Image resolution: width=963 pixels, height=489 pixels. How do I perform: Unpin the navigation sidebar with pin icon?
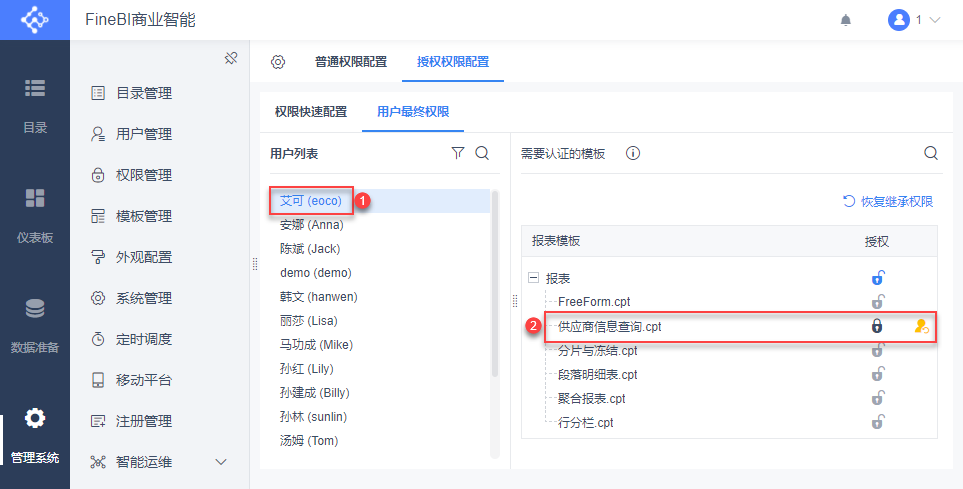[231, 59]
